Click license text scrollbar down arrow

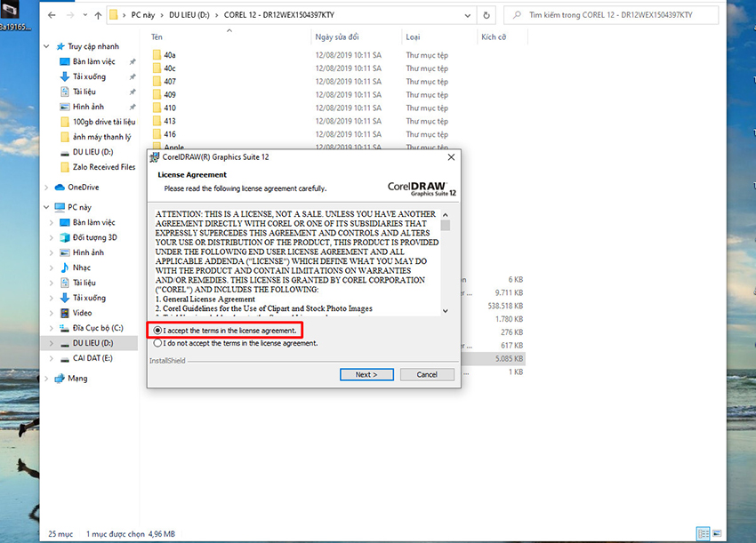point(446,311)
